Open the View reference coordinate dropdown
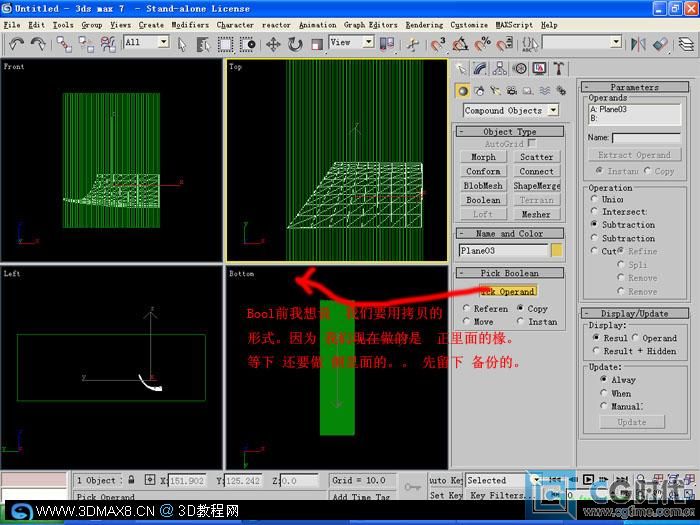 (368, 42)
